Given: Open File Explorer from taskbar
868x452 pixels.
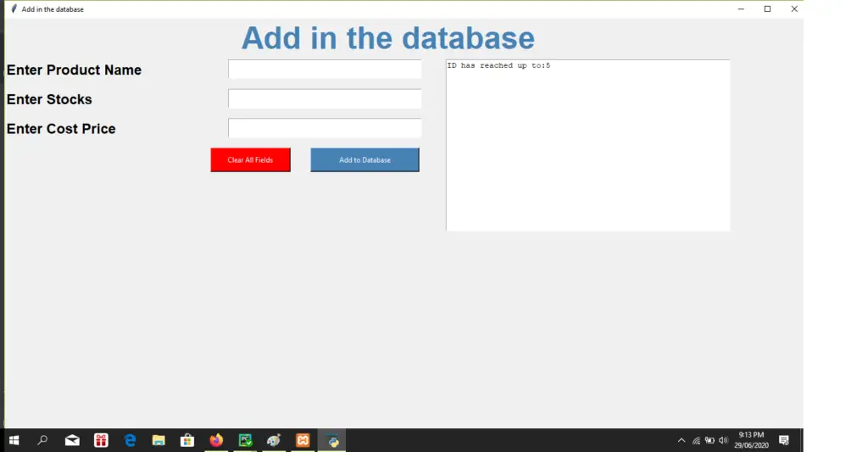Looking at the screenshot, I should click(x=159, y=440).
